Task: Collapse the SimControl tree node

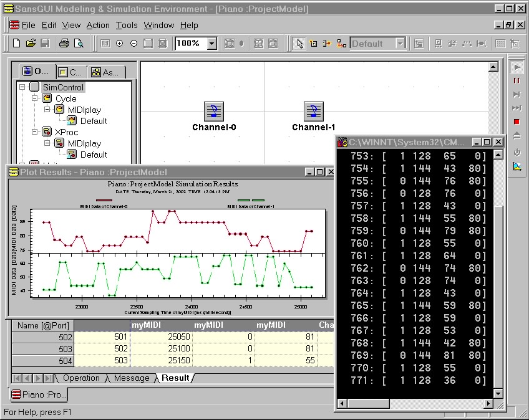Action: click(x=23, y=87)
